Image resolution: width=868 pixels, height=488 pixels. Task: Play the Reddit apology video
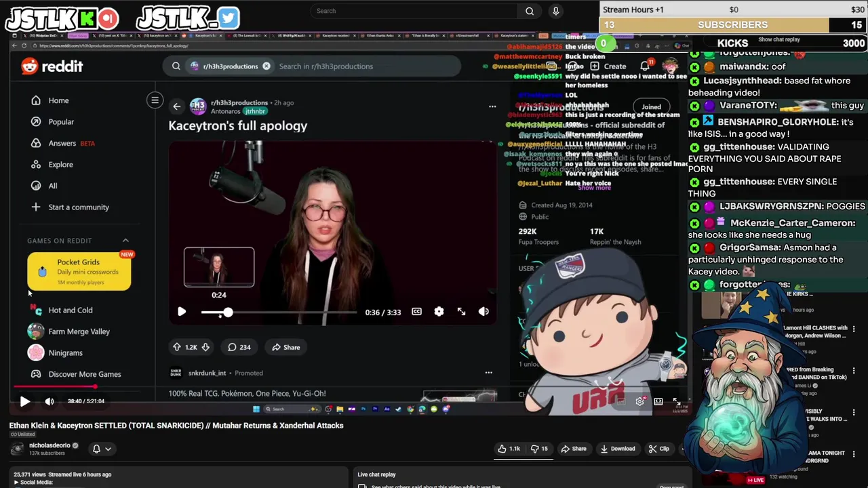tap(182, 312)
